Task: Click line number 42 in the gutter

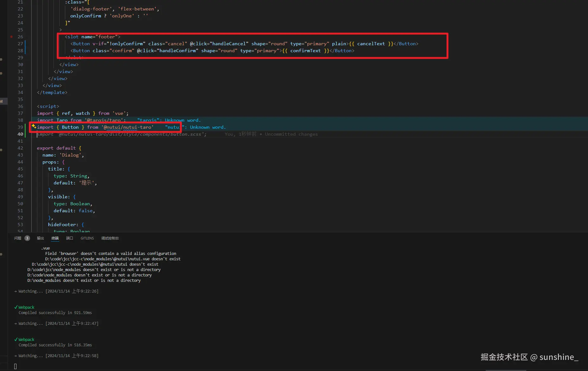Action: pyautogui.click(x=20, y=148)
